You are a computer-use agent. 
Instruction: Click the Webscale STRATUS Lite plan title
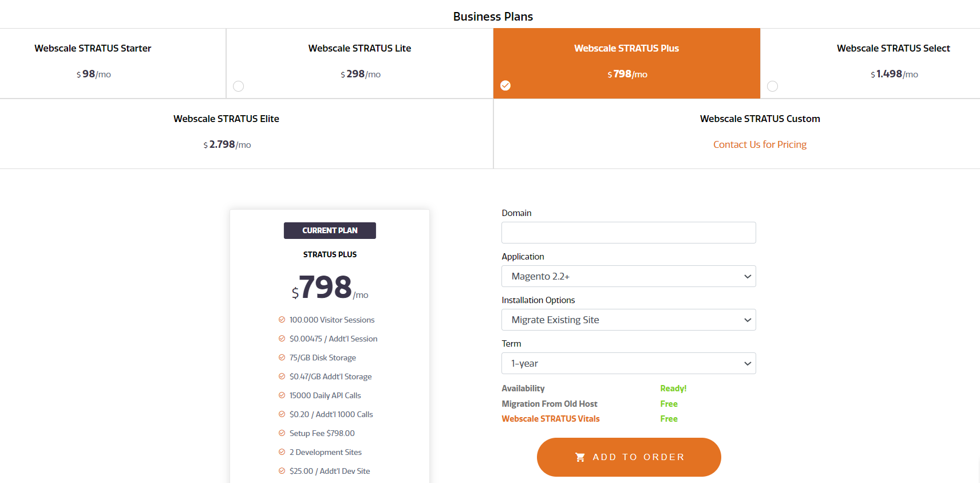(x=359, y=48)
